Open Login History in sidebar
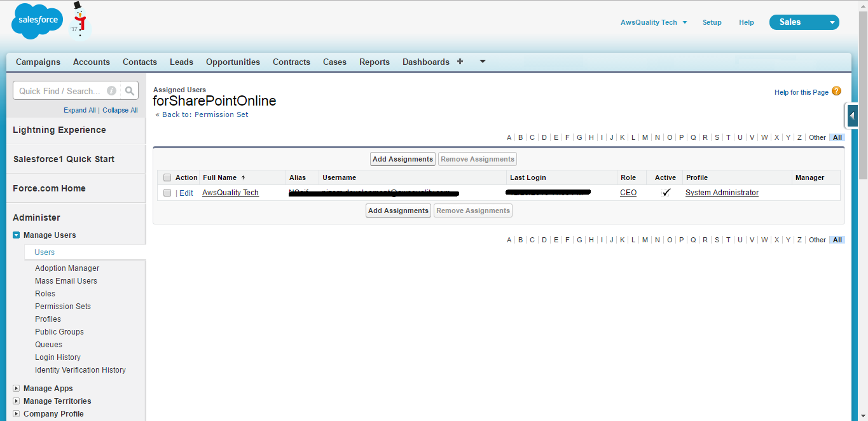This screenshot has height=421, width=868. 58,357
